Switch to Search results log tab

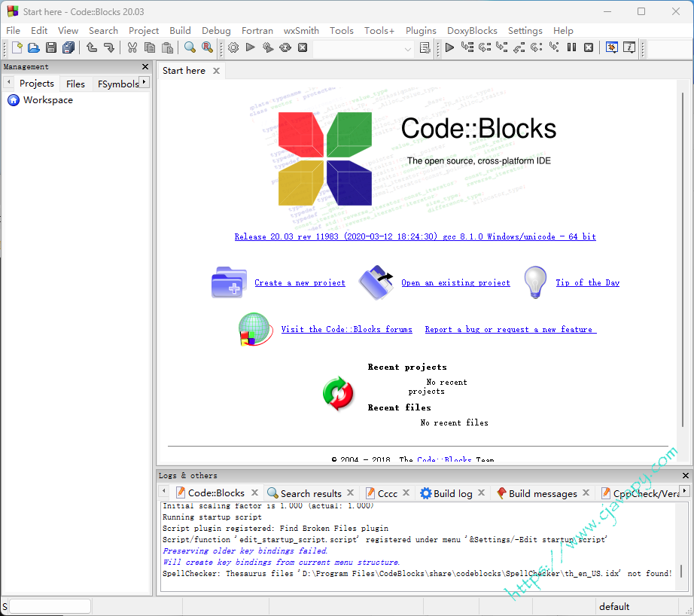[311, 493]
